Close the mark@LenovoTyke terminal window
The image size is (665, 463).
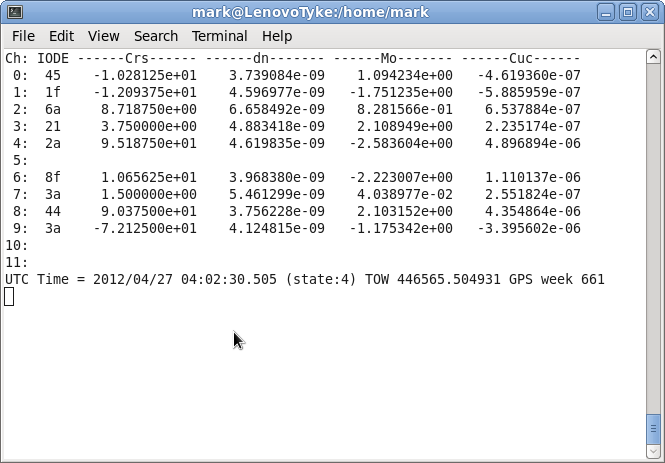(x=648, y=12)
